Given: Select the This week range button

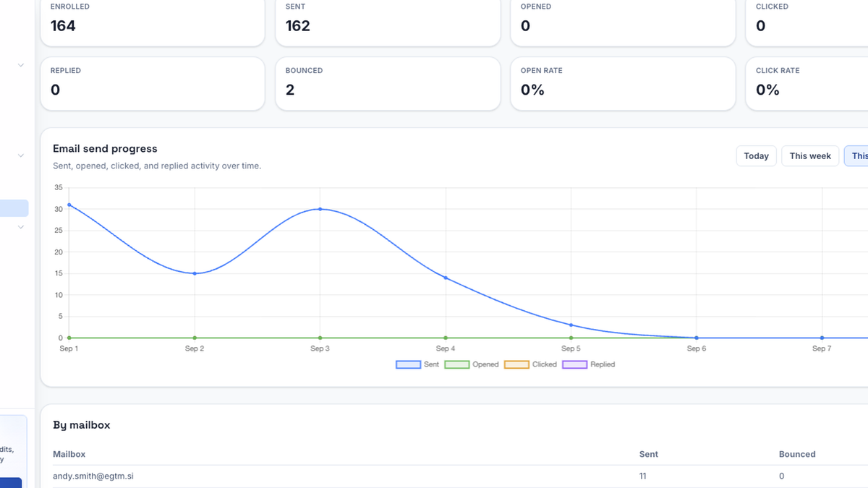Looking at the screenshot, I should click(x=810, y=156).
